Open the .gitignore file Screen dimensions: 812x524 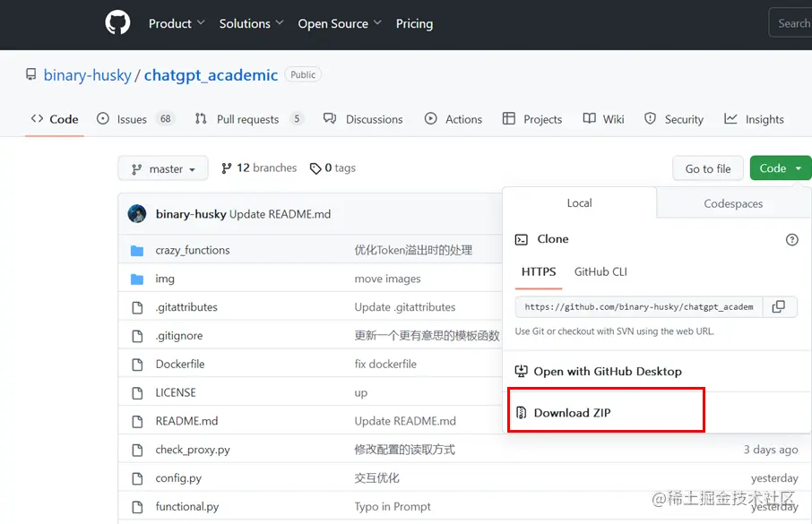pyautogui.click(x=178, y=336)
